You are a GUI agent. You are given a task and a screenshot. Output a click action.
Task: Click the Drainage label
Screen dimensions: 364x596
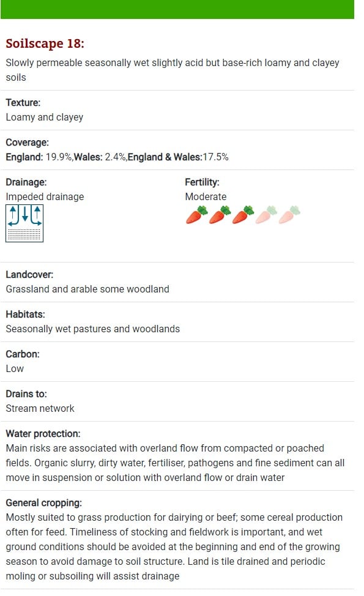click(x=26, y=182)
